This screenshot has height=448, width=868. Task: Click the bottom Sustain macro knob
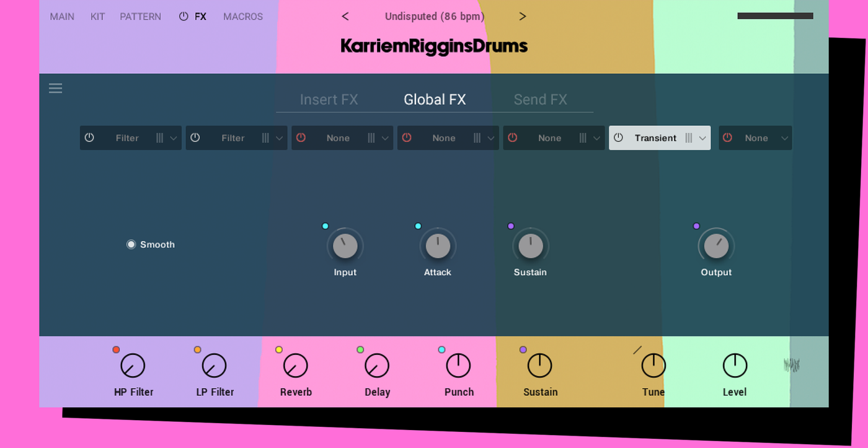[x=540, y=366]
